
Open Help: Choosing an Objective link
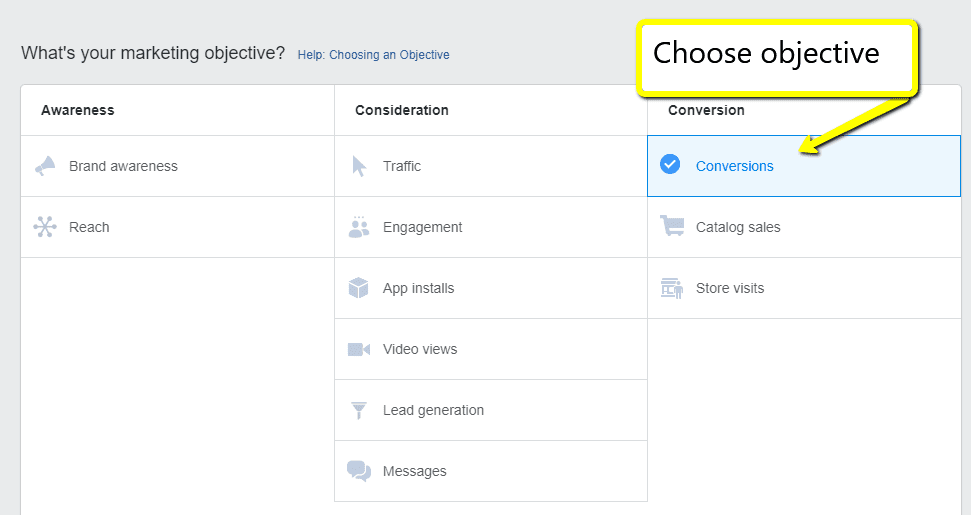click(373, 55)
